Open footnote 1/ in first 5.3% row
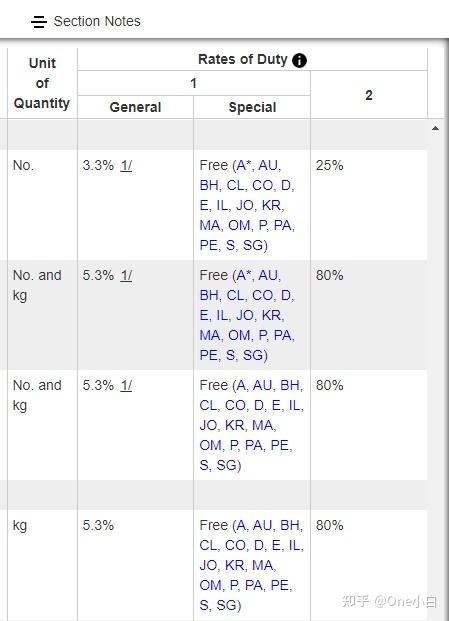 (126, 275)
